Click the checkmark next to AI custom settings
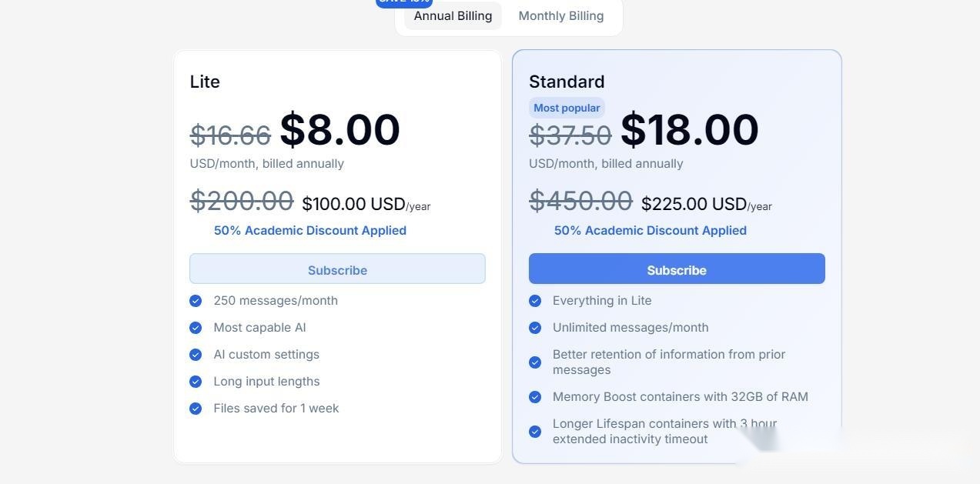The width and height of the screenshot is (980, 484). point(196,355)
